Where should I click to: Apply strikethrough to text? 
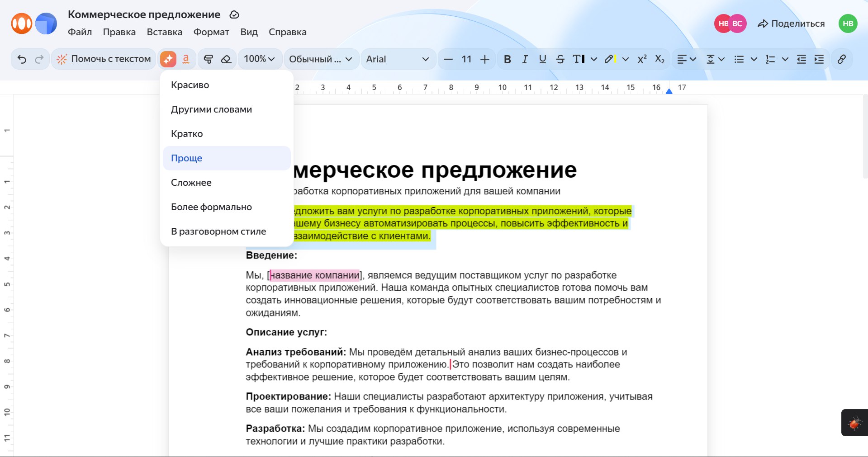pos(560,59)
